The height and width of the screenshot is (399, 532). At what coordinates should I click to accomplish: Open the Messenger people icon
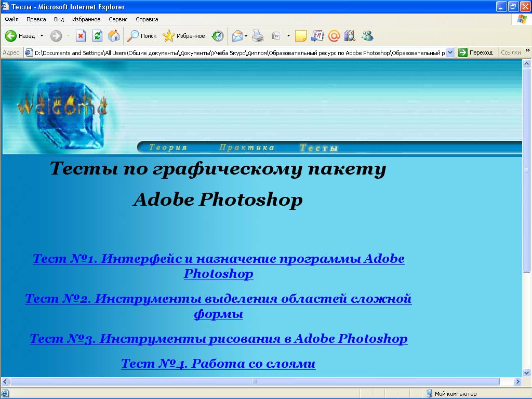[x=367, y=36]
